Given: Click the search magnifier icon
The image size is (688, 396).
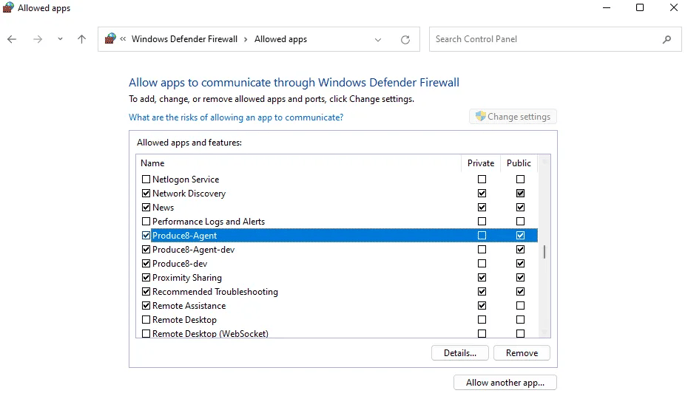Looking at the screenshot, I should pos(667,39).
